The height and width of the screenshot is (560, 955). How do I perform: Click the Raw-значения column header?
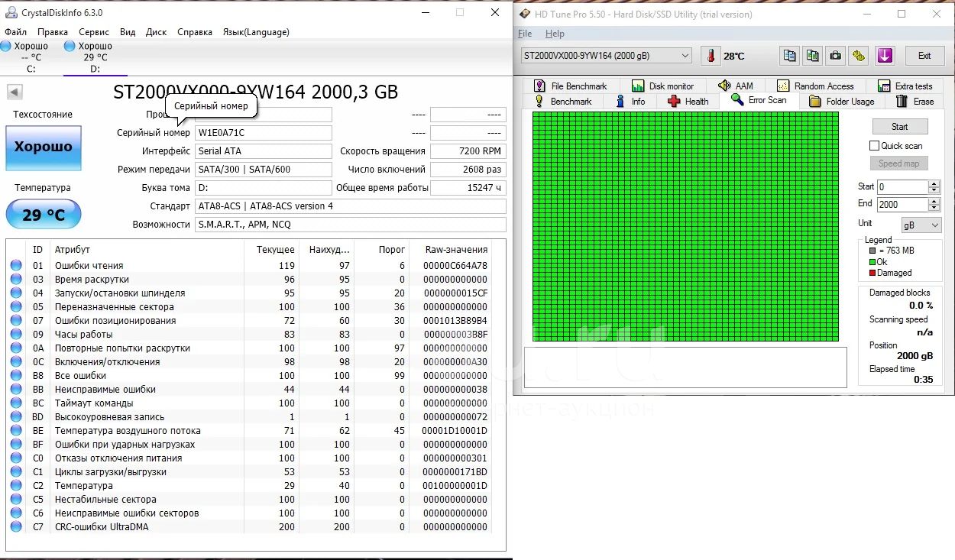[456, 250]
